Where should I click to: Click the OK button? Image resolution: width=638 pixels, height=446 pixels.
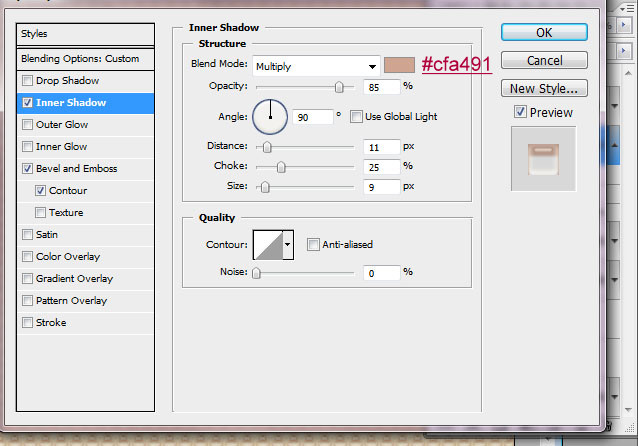tap(543, 33)
